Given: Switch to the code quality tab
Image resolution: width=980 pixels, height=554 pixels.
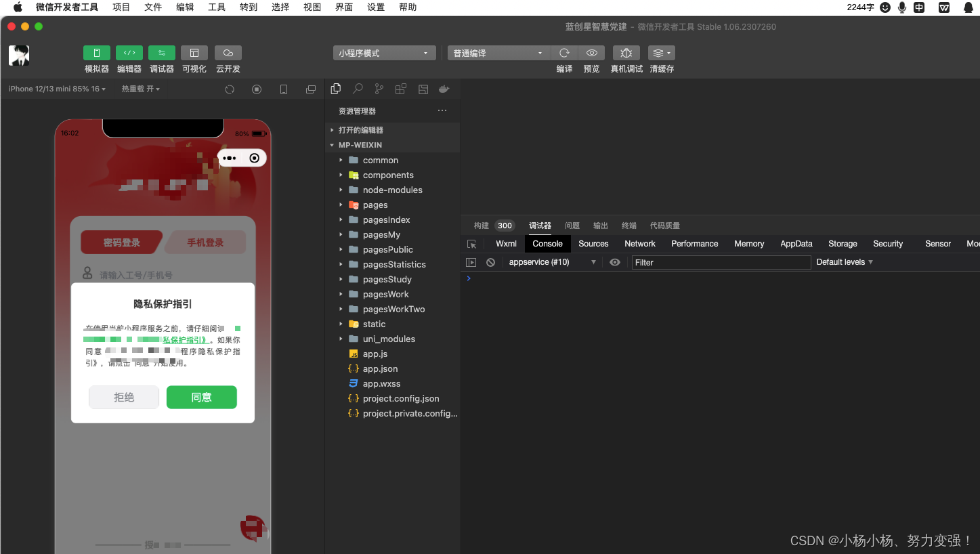Looking at the screenshot, I should 665,226.
